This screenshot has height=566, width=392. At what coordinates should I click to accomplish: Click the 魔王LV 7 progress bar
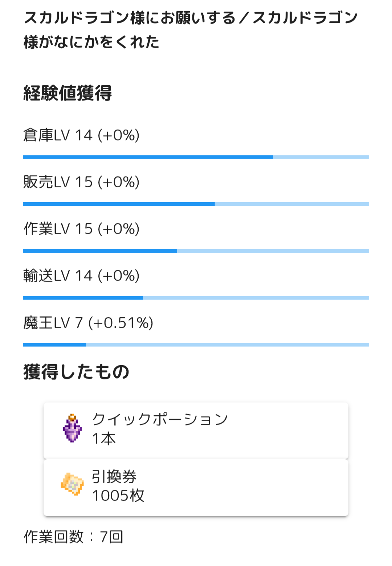(196, 345)
